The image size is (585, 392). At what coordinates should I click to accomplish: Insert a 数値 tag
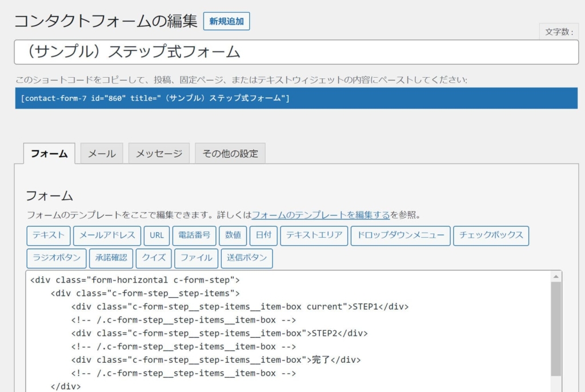coord(233,235)
